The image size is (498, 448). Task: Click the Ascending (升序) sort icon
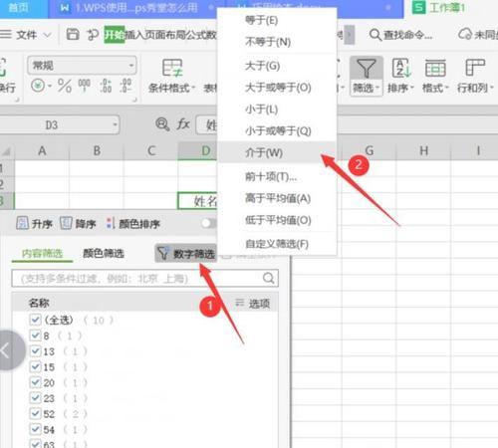22,223
